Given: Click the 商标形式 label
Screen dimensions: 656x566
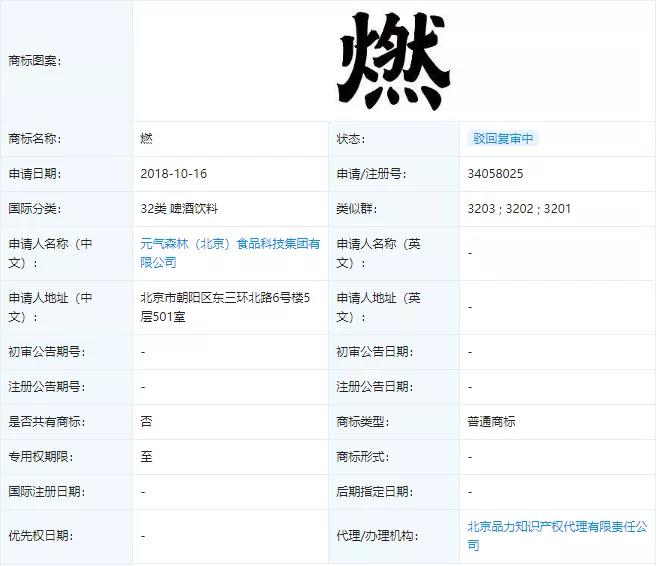Looking at the screenshot, I should point(363,456).
